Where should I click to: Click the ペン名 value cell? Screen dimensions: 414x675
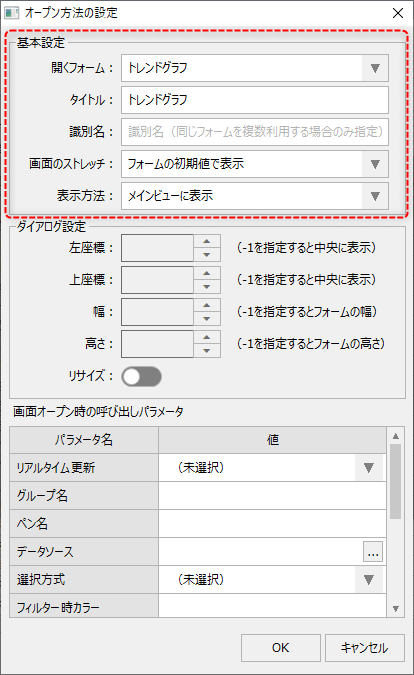(x=272, y=524)
